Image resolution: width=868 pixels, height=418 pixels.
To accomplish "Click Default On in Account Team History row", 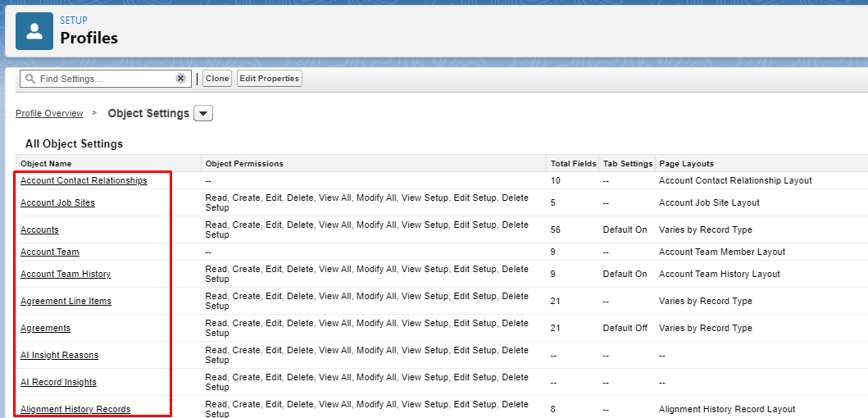I will 625,274.
